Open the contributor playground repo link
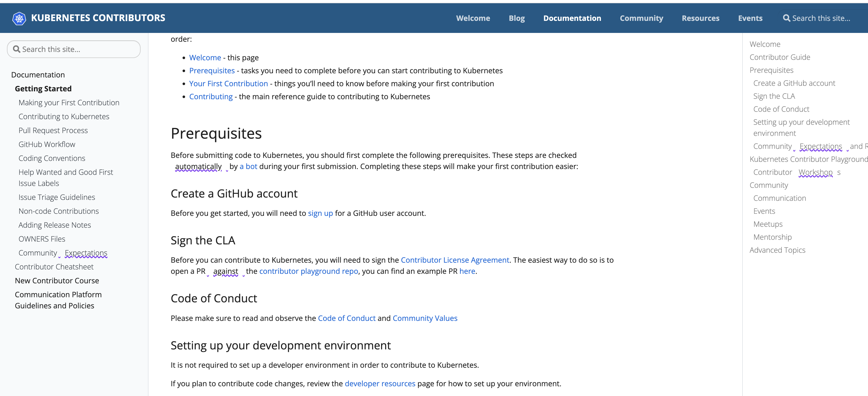 coord(308,271)
